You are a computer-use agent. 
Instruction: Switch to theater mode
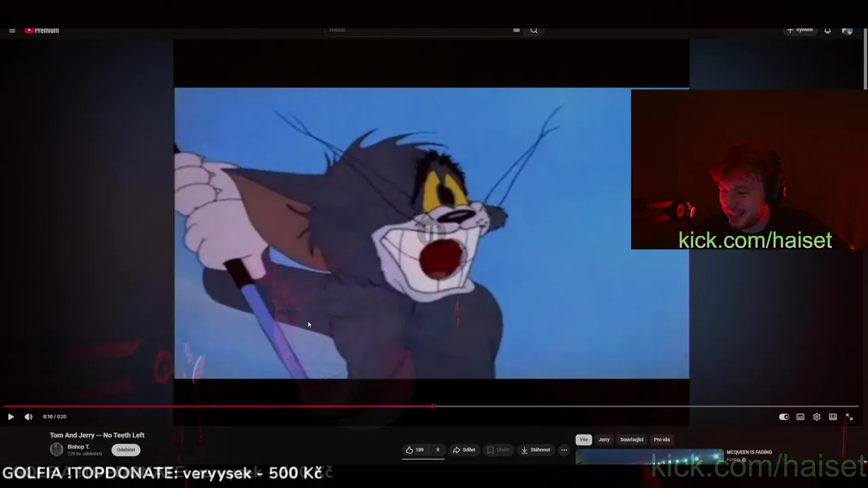pos(833,417)
